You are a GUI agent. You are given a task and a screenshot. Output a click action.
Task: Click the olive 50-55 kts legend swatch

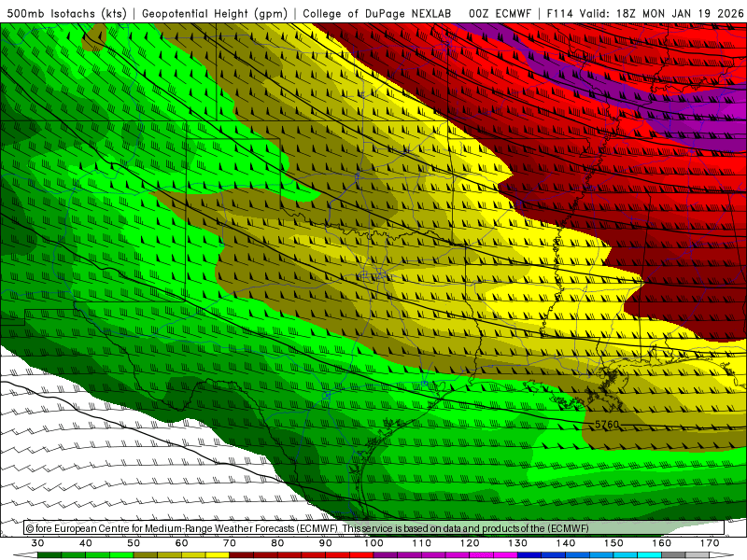click(146, 555)
